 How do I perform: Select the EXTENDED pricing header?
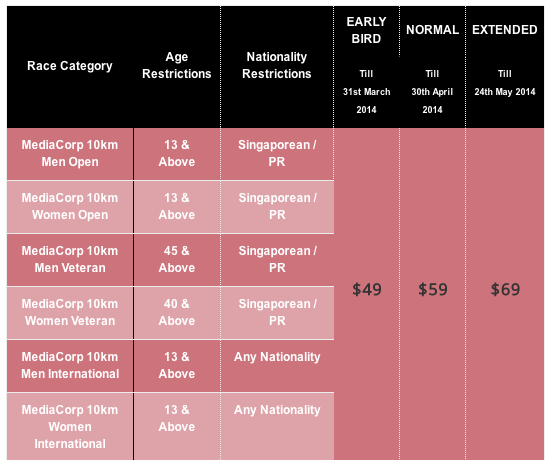(x=505, y=30)
